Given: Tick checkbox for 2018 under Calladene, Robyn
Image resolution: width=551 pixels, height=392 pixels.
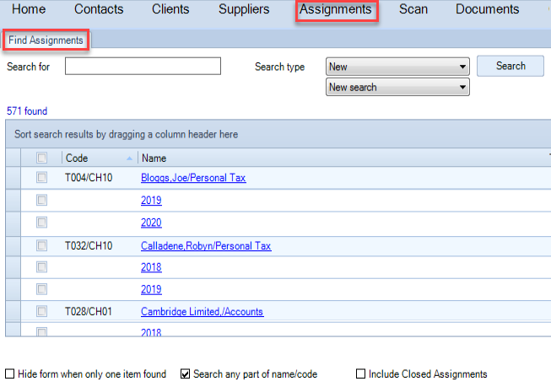Looking at the screenshot, I should click(x=41, y=267).
